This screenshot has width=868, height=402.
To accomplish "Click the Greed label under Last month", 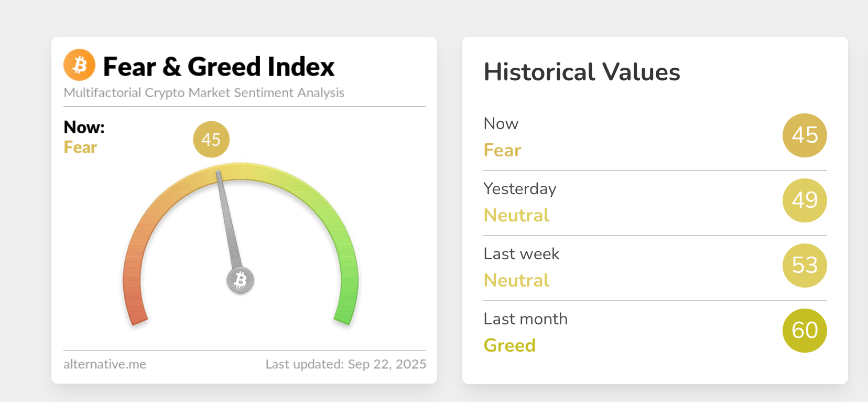I will 509,345.
